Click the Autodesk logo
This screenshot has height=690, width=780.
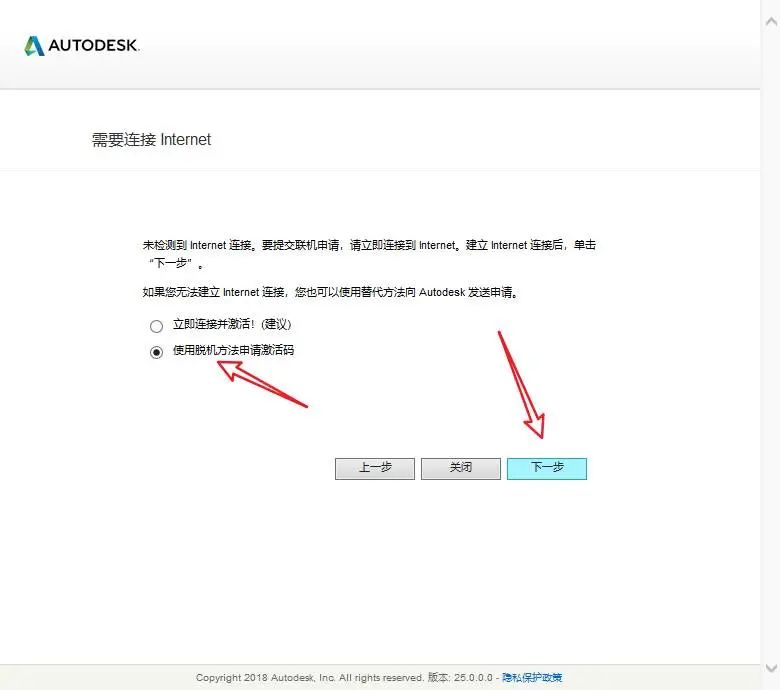click(x=82, y=45)
